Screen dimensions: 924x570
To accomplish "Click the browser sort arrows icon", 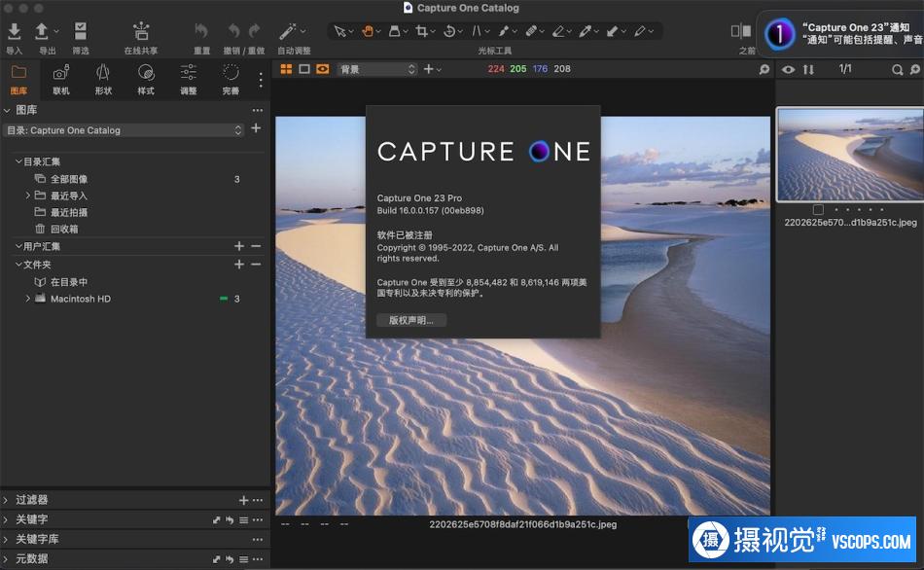I will pyautogui.click(x=808, y=70).
